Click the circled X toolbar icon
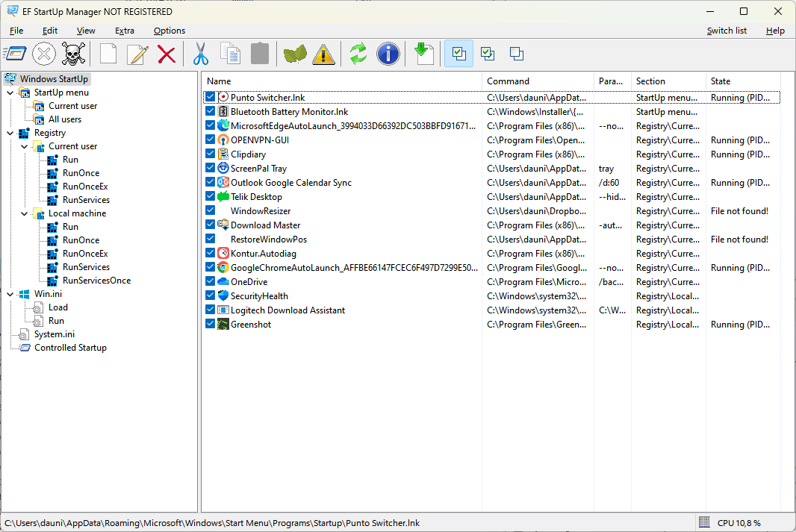Image resolution: width=796 pixels, height=532 pixels. (44, 54)
